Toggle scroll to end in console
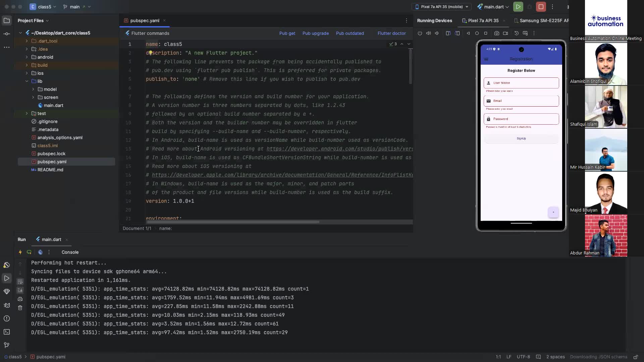Viewport: 644px width, 362px height. pyautogui.click(x=20, y=290)
